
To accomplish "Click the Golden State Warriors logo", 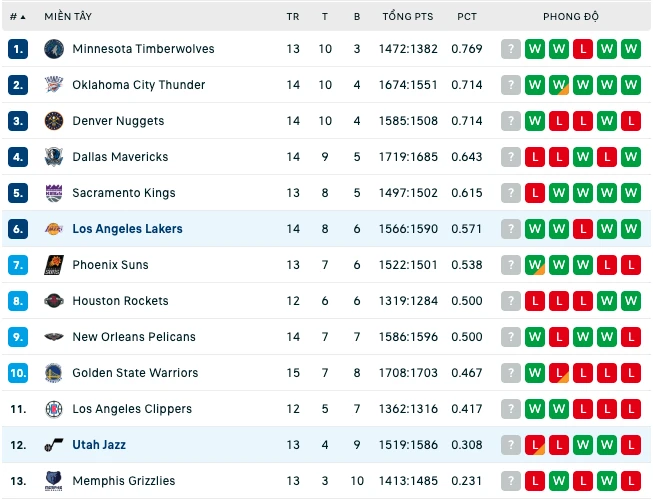I will [x=54, y=373].
